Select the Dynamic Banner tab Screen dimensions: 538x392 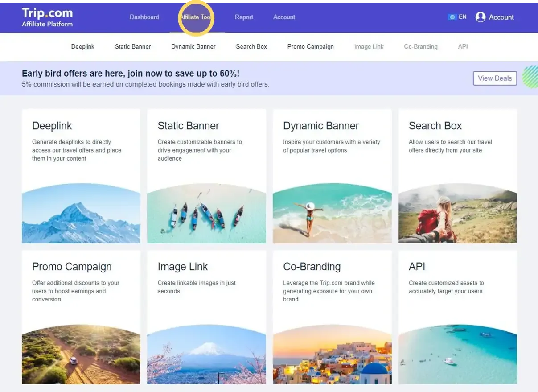(193, 46)
